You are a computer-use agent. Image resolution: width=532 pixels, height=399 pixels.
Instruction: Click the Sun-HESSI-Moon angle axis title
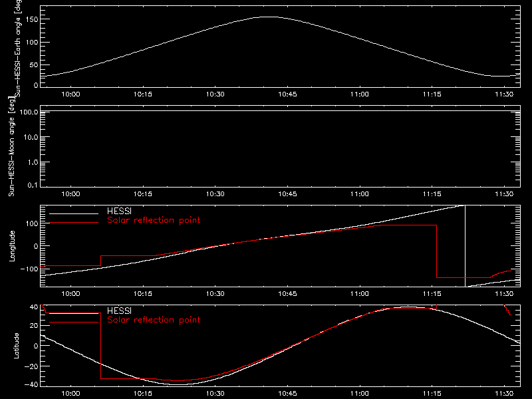coord(11,147)
